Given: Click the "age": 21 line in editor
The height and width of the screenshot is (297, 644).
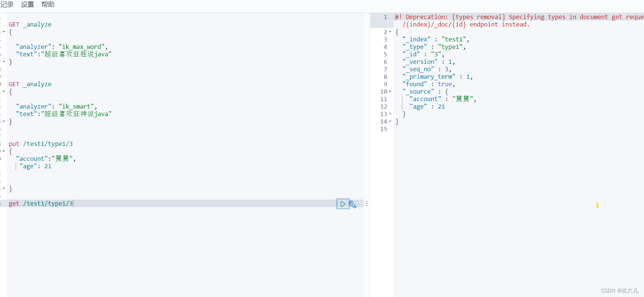Looking at the screenshot, I should click(x=35, y=166).
